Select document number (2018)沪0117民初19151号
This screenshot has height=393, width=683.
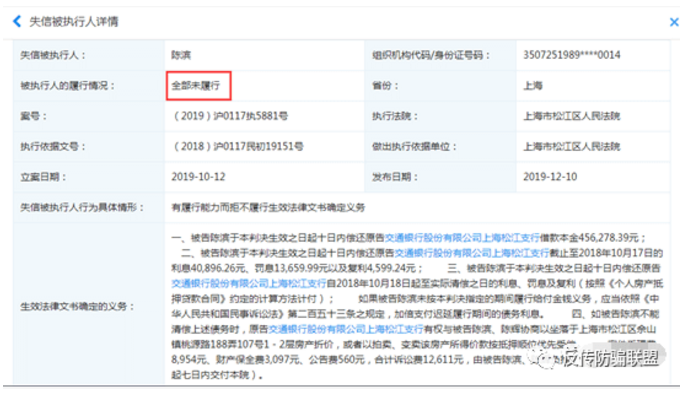238,147
